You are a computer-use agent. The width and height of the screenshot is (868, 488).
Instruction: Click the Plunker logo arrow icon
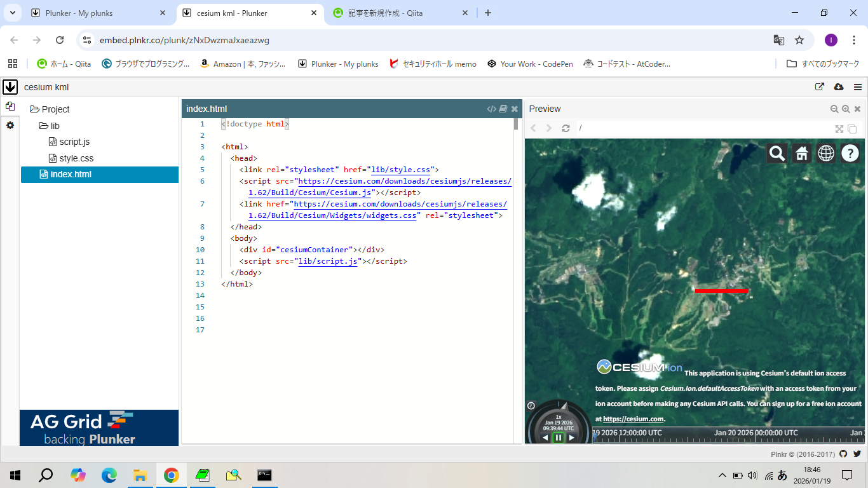[10, 87]
